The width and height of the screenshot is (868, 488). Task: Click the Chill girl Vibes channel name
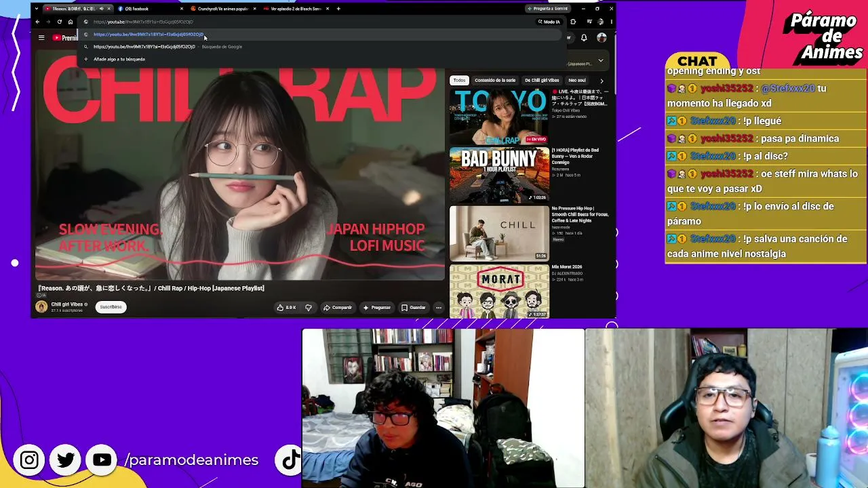67,304
